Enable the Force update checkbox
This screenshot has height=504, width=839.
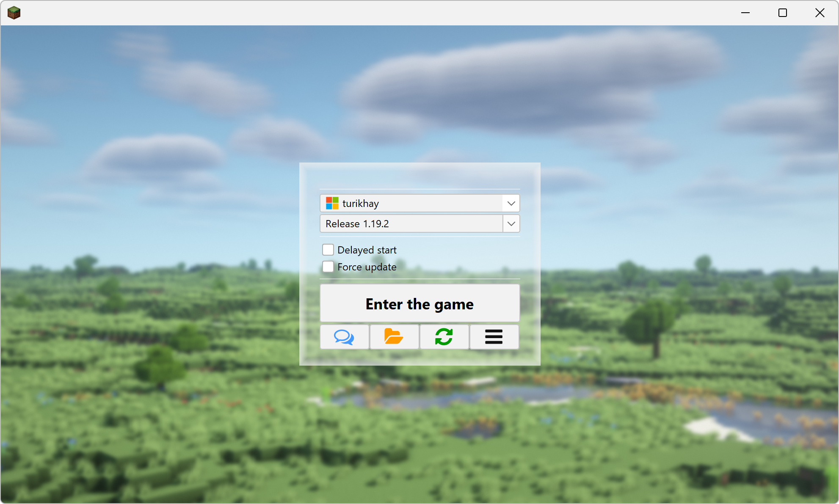click(328, 266)
